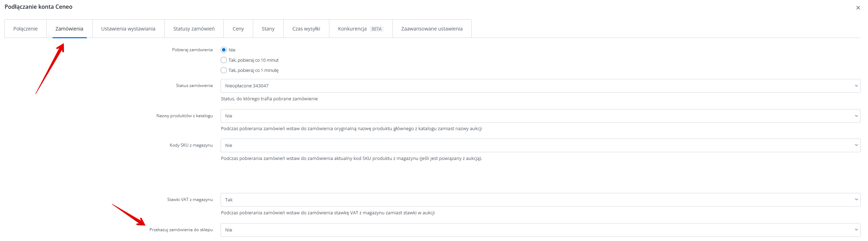Open the Ceny tab

click(x=238, y=29)
